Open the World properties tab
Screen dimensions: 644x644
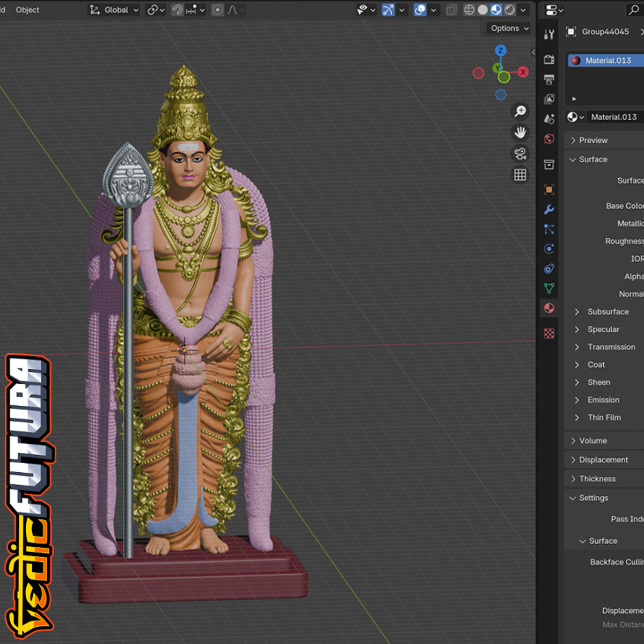coord(548,139)
